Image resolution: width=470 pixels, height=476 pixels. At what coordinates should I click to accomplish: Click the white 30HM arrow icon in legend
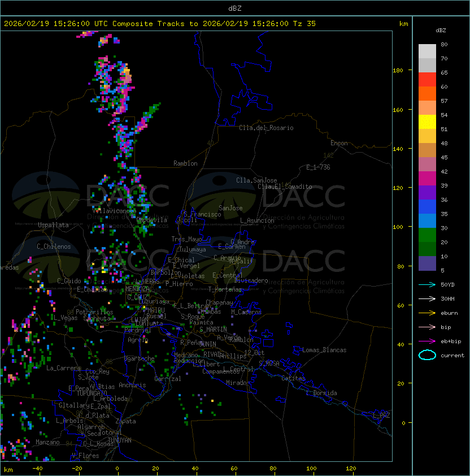[427, 298]
